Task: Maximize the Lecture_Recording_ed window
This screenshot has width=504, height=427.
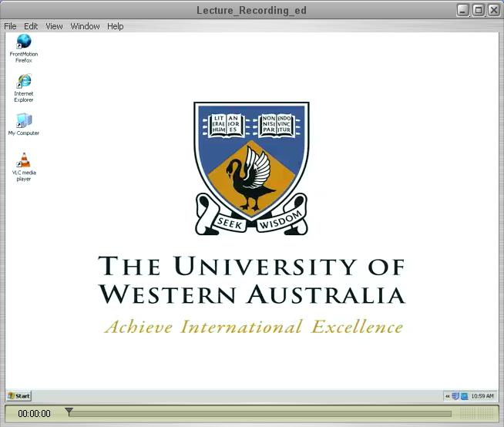Action: 479,10
